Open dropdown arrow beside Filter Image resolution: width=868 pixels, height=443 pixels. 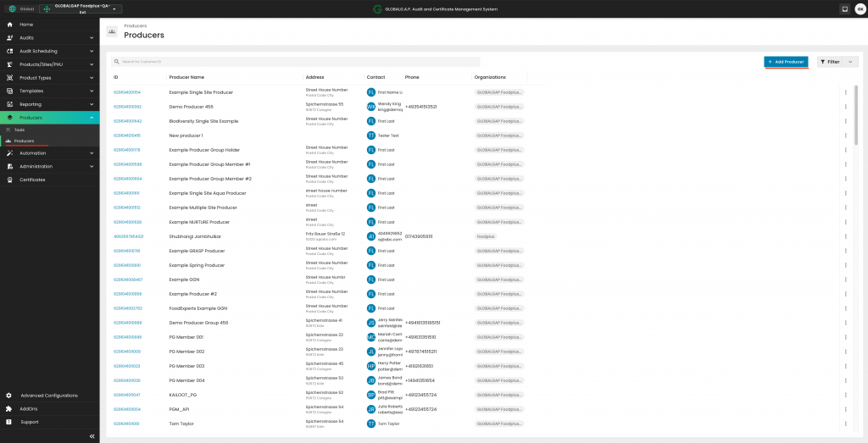pos(850,62)
